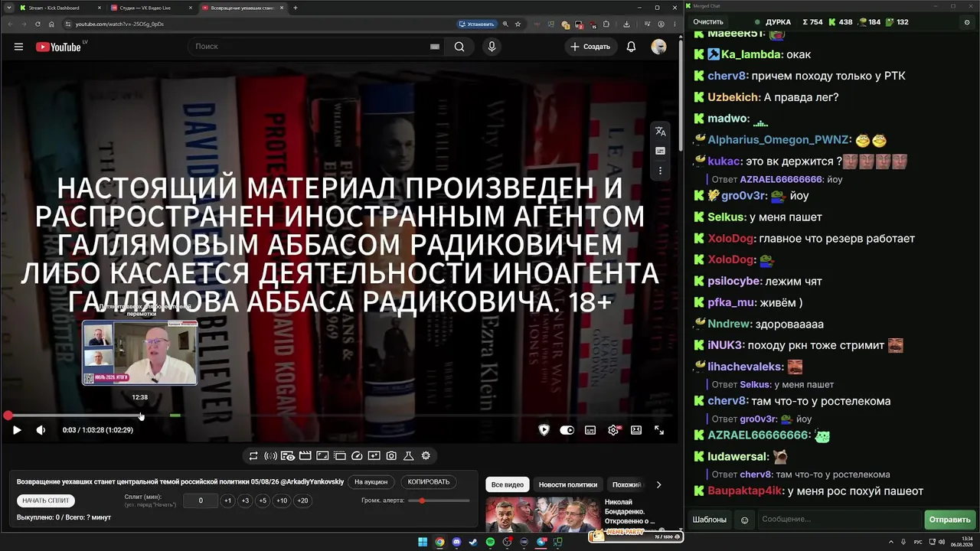Image resolution: width=980 pixels, height=551 pixels.
Task: Enter fullscreen mode
Action: point(659,430)
